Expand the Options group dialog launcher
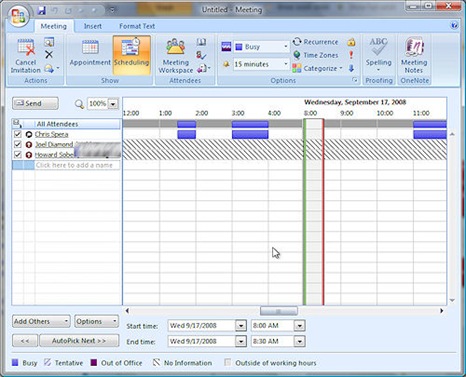This screenshot has width=466, height=377. 355,80
